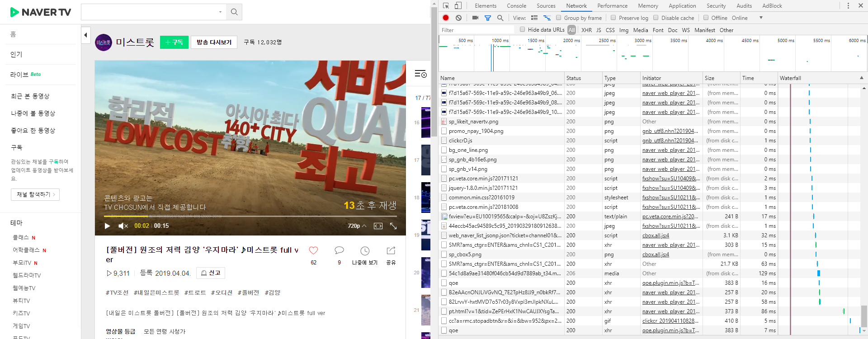The height and width of the screenshot is (339, 868).
Task: Close the DevTools panel
Action: click(861, 6)
